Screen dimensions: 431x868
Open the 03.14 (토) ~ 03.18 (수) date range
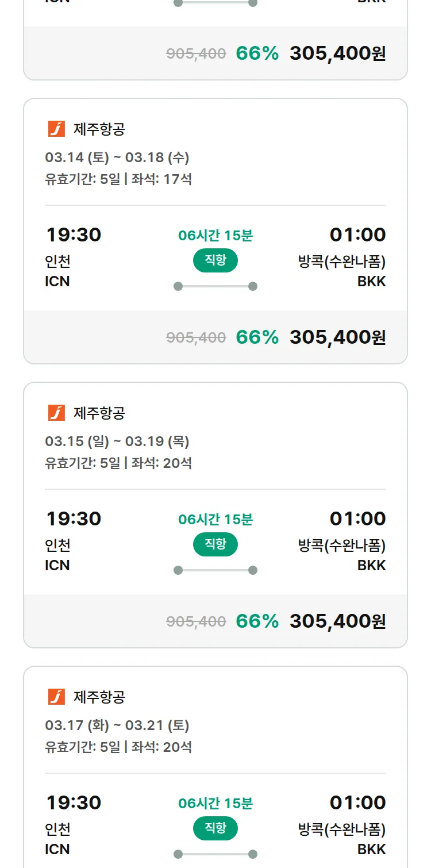pos(117,157)
